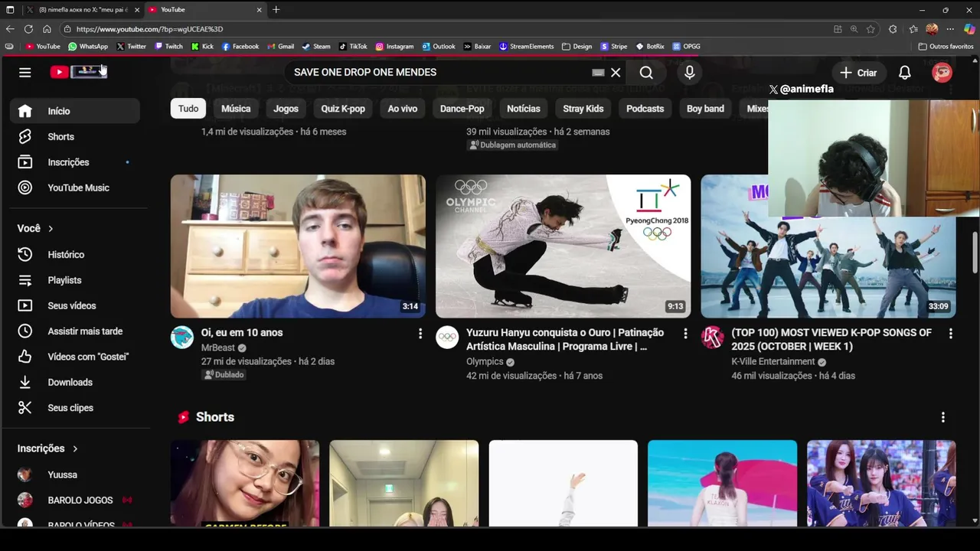Open the MrBeast channel name link

pos(218,347)
